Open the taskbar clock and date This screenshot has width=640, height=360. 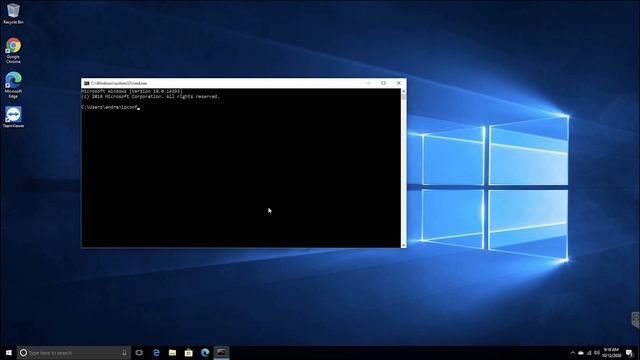611,353
